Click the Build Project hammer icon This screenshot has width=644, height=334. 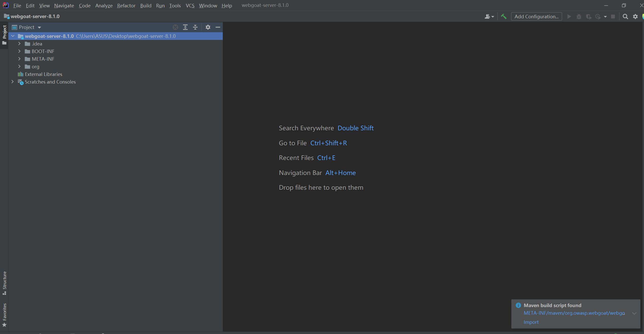pyautogui.click(x=504, y=17)
